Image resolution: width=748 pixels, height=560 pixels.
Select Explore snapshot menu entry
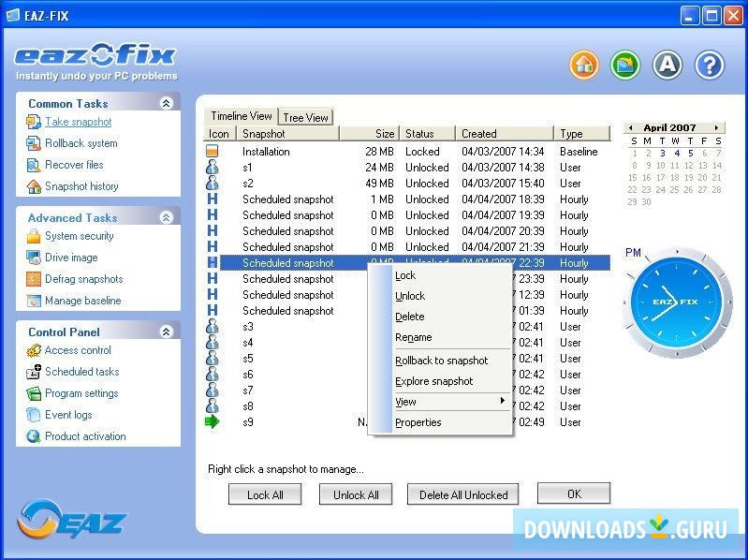pyautogui.click(x=434, y=381)
